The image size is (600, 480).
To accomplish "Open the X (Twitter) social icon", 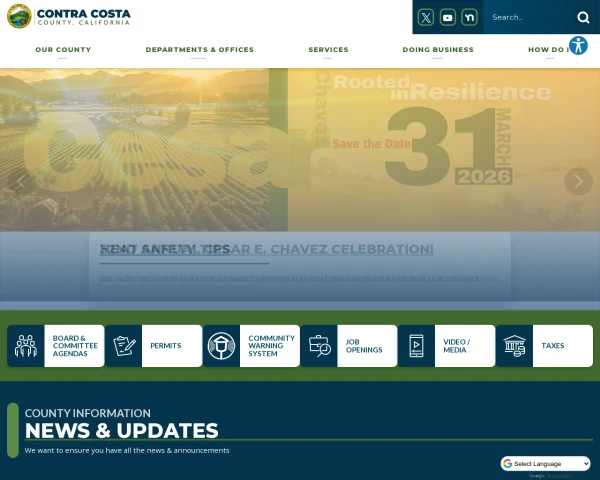I will coord(426,17).
